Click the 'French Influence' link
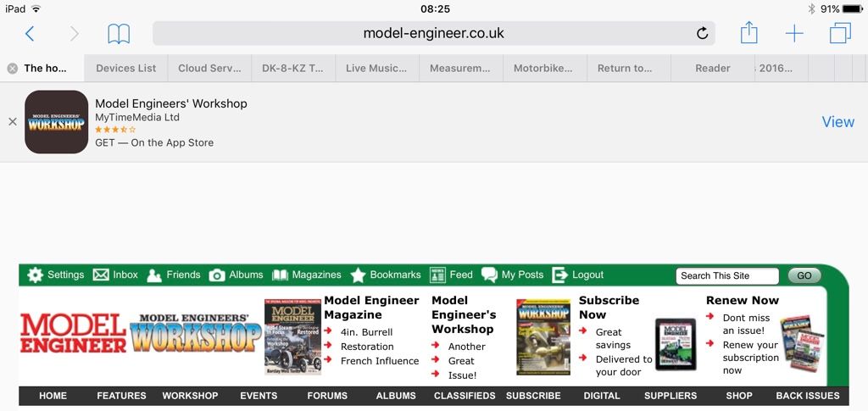Viewport: 868px width, 411px height. [x=380, y=361]
